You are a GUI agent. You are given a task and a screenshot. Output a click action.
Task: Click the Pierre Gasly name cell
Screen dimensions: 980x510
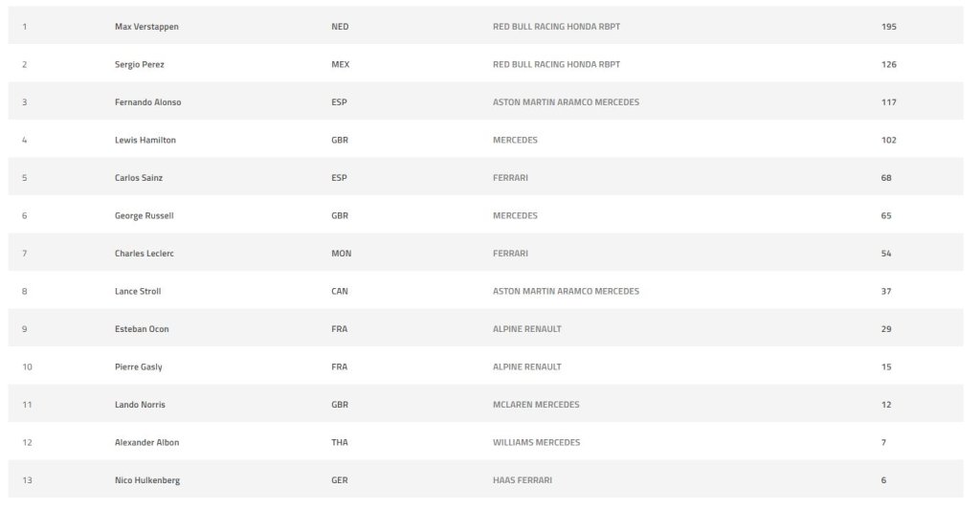tap(139, 366)
